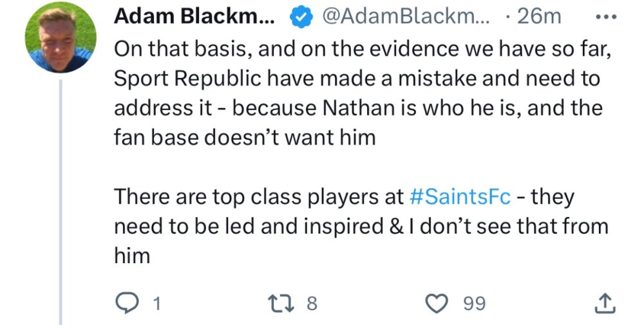
Task: Click the Adam Blackm... display name
Action: 194,17
